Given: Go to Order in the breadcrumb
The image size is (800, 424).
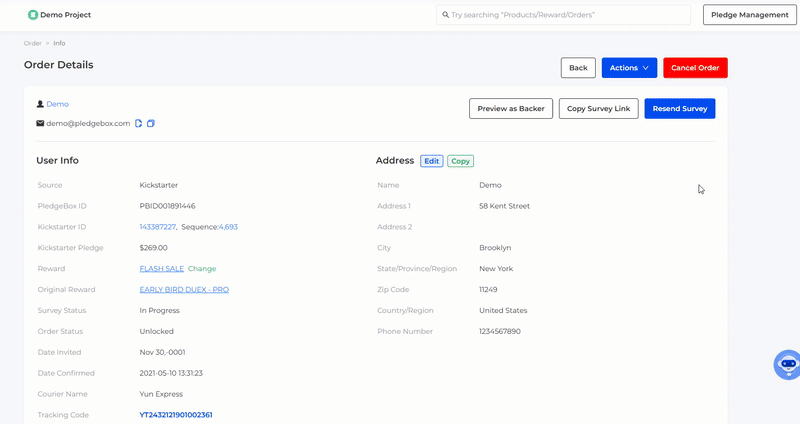Looking at the screenshot, I should tap(33, 43).
